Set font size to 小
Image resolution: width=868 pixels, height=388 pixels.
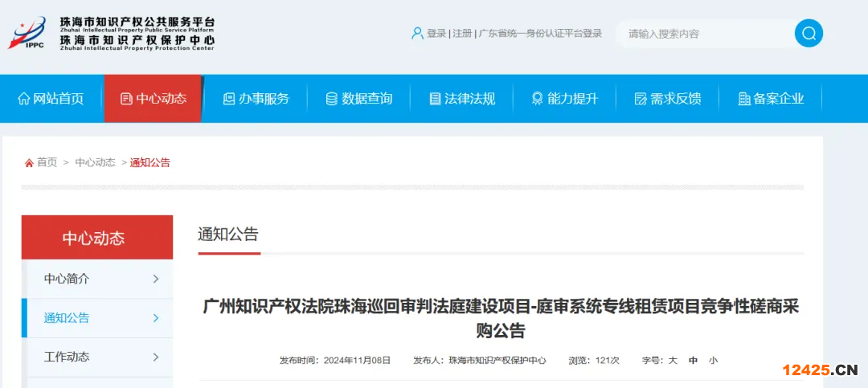(713, 361)
